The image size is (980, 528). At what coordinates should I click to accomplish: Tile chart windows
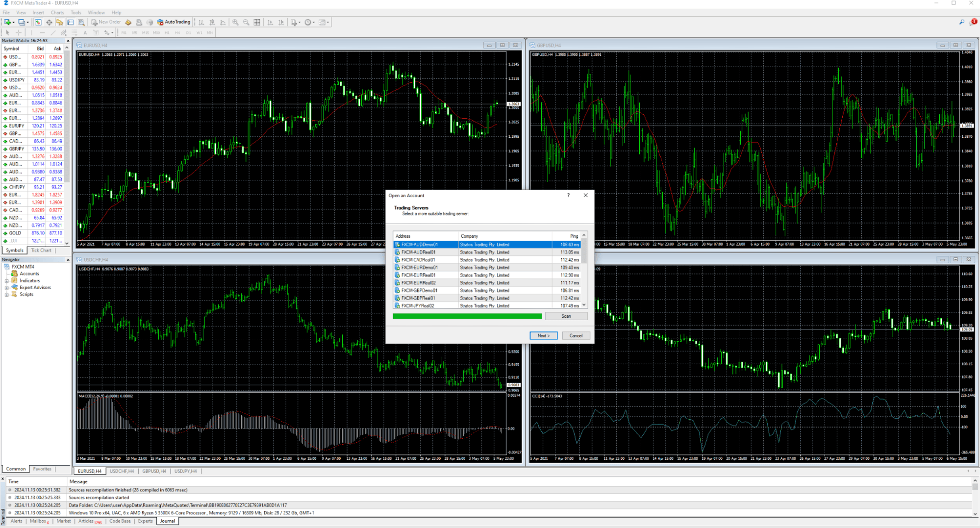tap(256, 22)
